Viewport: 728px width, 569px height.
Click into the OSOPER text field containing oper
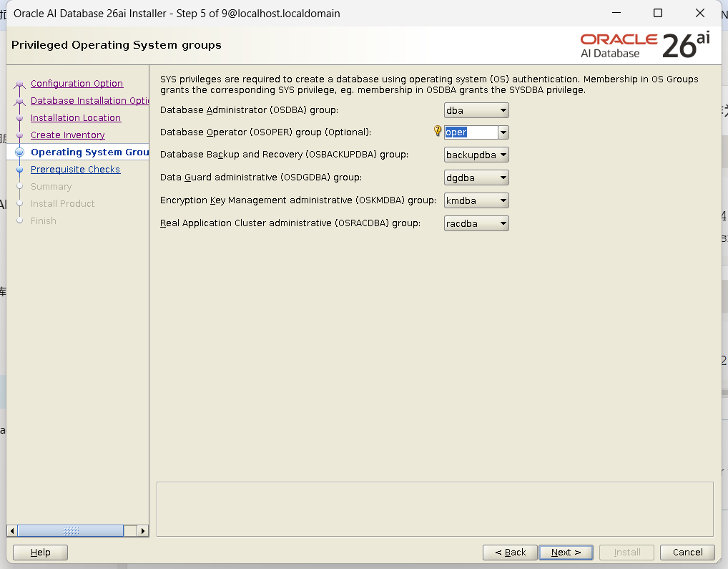point(471,132)
